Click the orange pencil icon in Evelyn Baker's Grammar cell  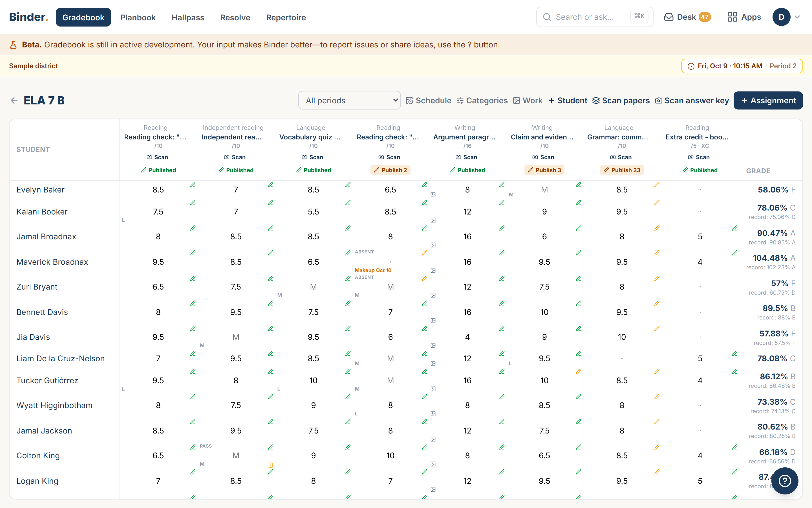click(x=657, y=185)
